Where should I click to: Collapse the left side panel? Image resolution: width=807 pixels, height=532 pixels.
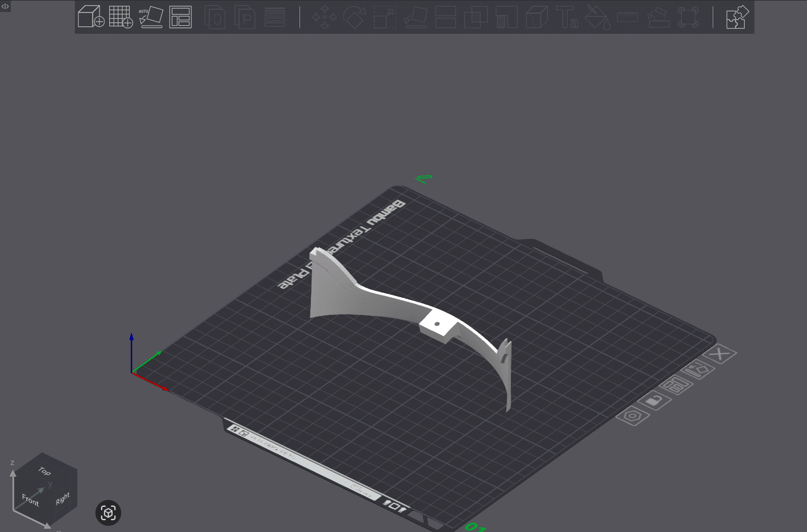tap(5, 6)
